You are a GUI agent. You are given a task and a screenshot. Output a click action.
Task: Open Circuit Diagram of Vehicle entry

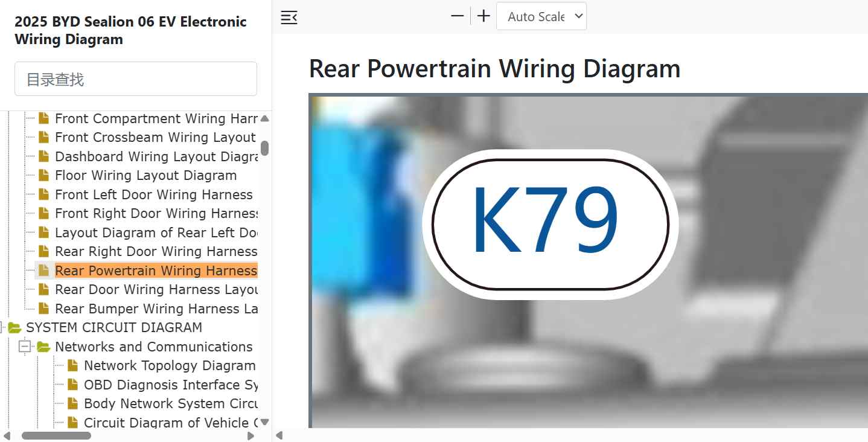tap(171, 423)
